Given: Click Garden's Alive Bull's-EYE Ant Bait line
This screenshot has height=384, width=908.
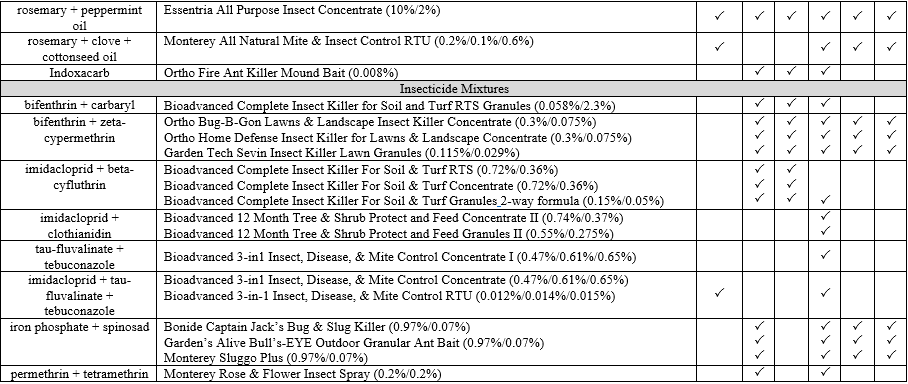Looking at the screenshot, I should [354, 342].
